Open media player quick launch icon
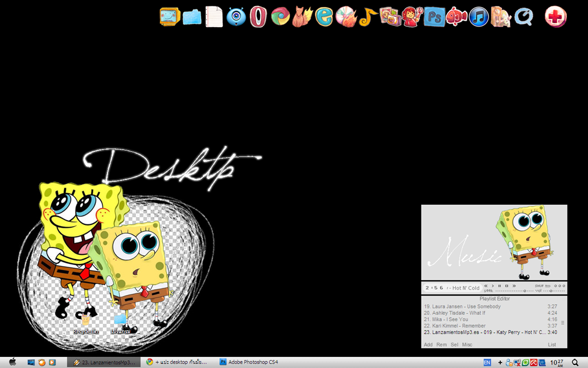The width and height of the screenshot is (588, 368). pos(52,362)
